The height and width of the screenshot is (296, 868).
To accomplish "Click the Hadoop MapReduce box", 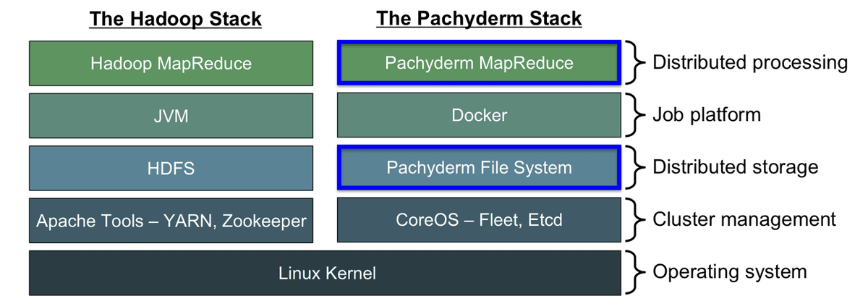I will coord(171,64).
